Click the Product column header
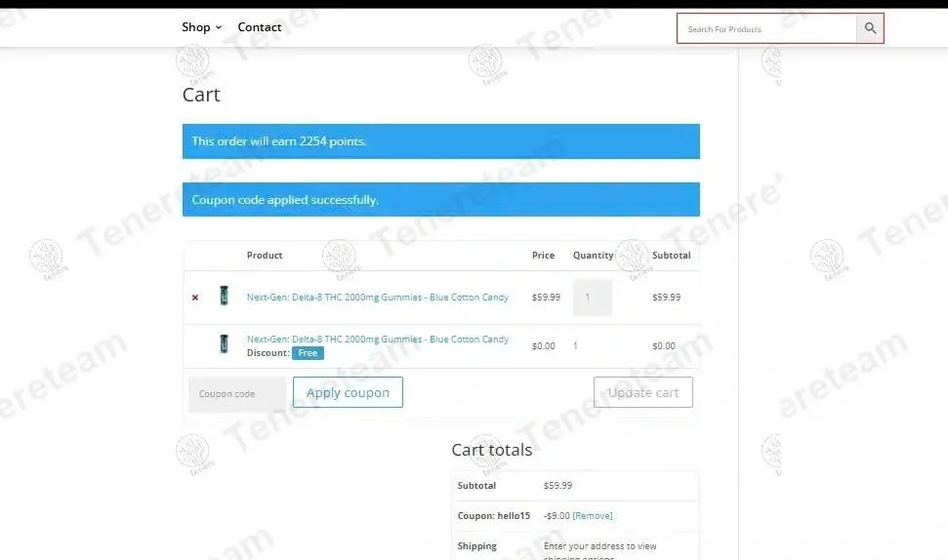Image resolution: width=948 pixels, height=560 pixels. pos(265,256)
